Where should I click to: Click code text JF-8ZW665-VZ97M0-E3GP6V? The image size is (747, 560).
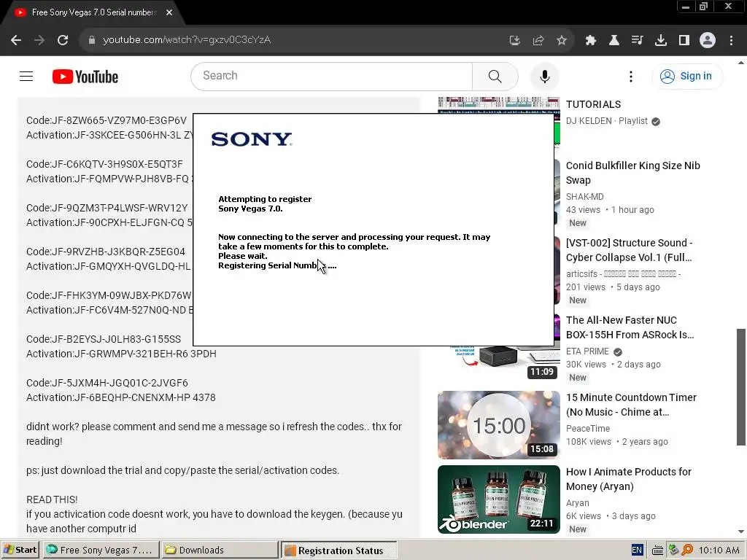[119, 120]
